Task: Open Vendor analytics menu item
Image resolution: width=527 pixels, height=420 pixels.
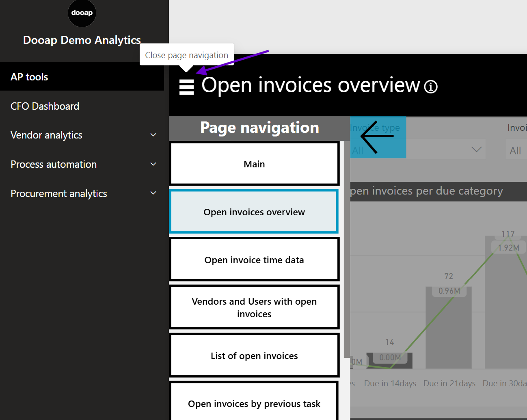Action: pyautogui.click(x=46, y=135)
